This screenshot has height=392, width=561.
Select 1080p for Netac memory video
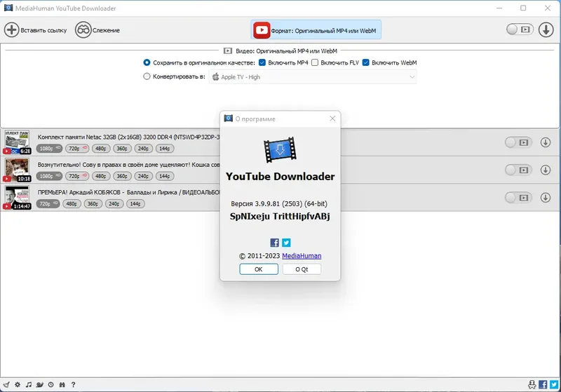(49, 149)
